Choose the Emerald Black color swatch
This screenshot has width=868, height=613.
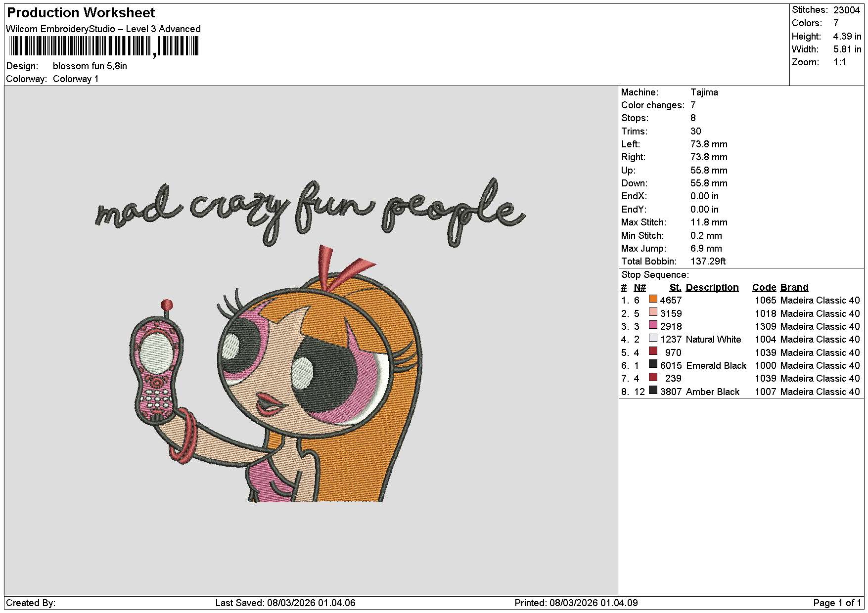tap(653, 364)
